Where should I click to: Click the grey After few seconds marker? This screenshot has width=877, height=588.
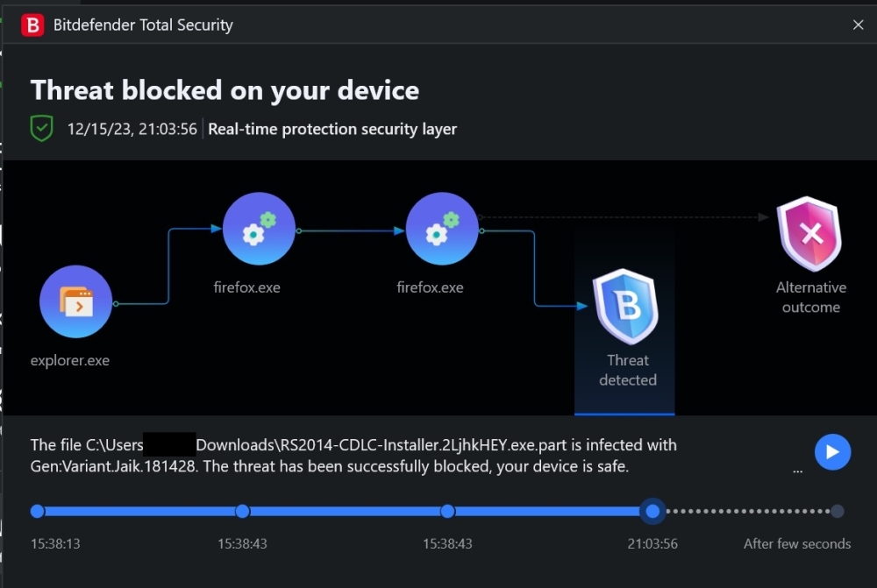click(838, 511)
